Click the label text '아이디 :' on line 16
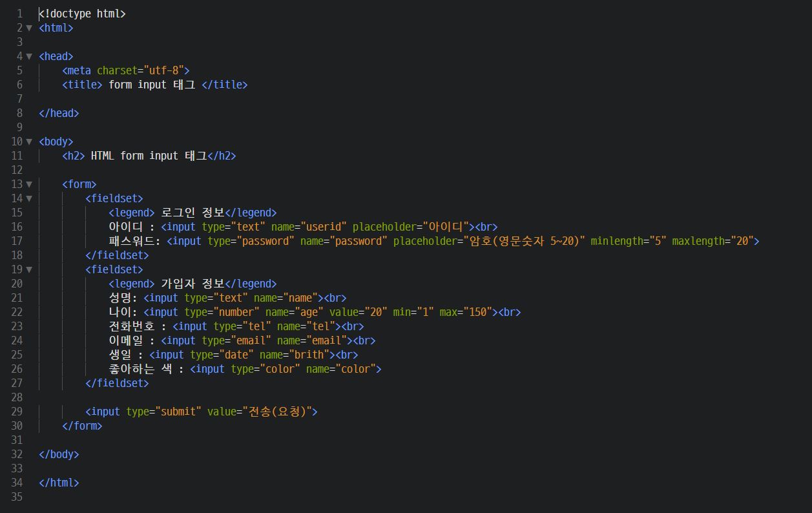Viewport: 812px width, 513px height. coord(132,227)
